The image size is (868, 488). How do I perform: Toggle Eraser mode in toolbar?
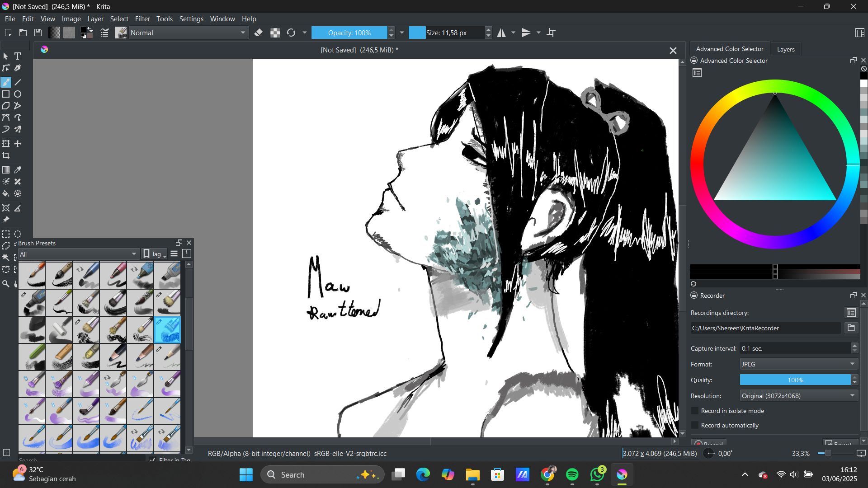tap(259, 33)
